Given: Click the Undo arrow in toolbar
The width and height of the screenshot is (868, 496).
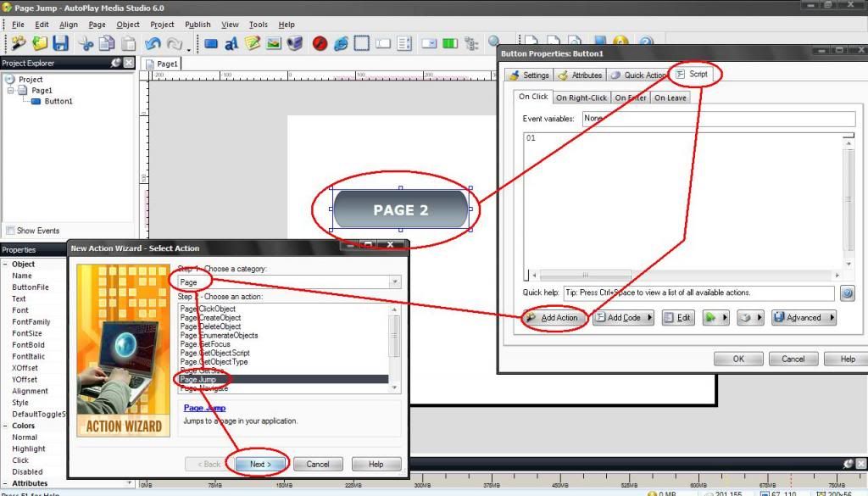Looking at the screenshot, I should (x=153, y=43).
